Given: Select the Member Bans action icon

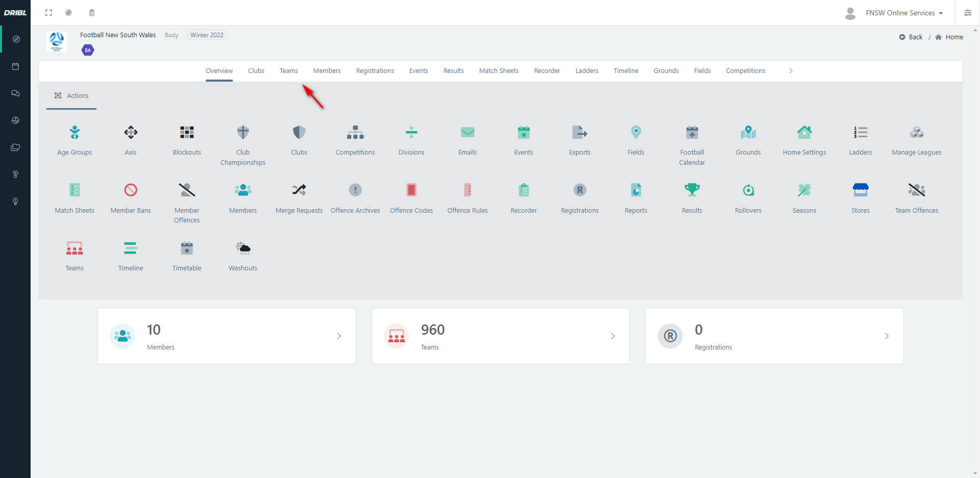Looking at the screenshot, I should 131,197.
